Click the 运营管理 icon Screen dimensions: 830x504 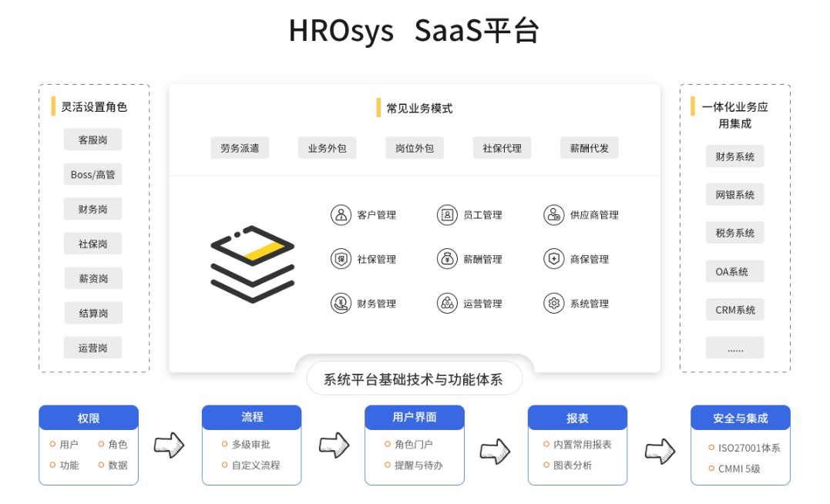(x=447, y=304)
